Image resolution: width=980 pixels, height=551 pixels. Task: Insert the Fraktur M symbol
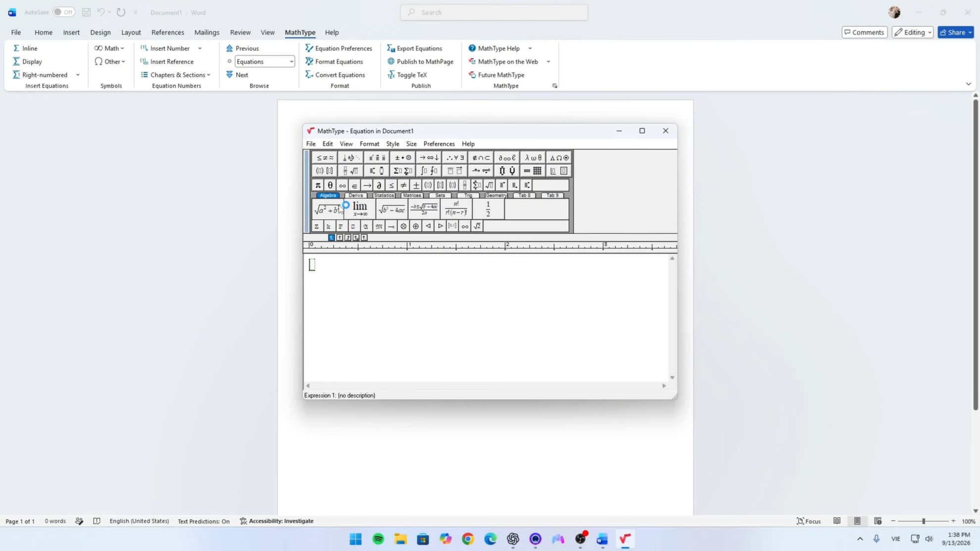(x=379, y=226)
